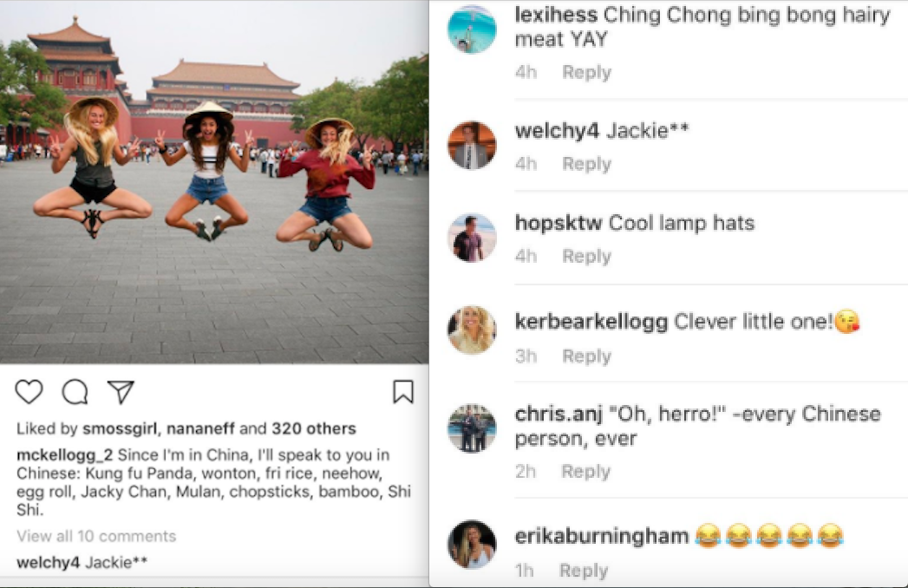This screenshot has height=588, width=908.
Task: Open chris.anj profile avatar
Action: [x=472, y=428]
